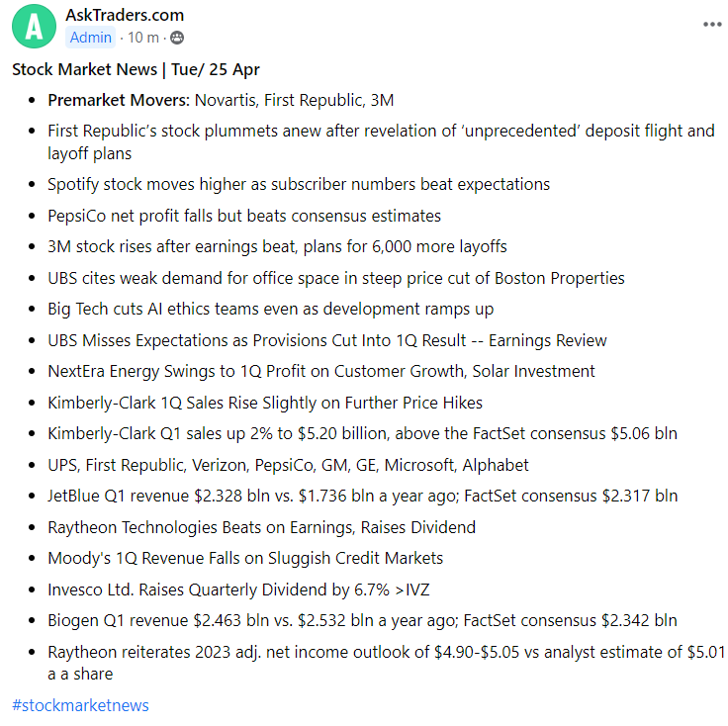Viewport: 728px width, 726px height.
Task: Open the three-dots post options menu
Action: point(712,25)
